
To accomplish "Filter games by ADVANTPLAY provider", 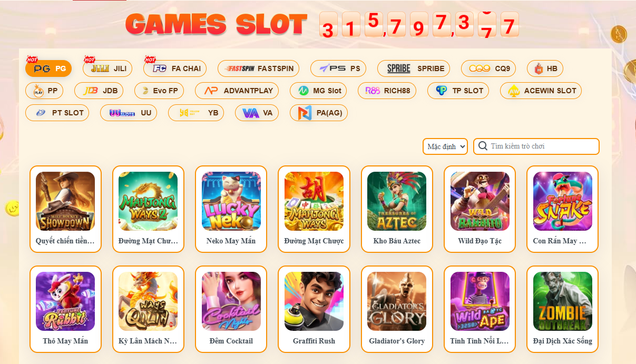I will (238, 91).
